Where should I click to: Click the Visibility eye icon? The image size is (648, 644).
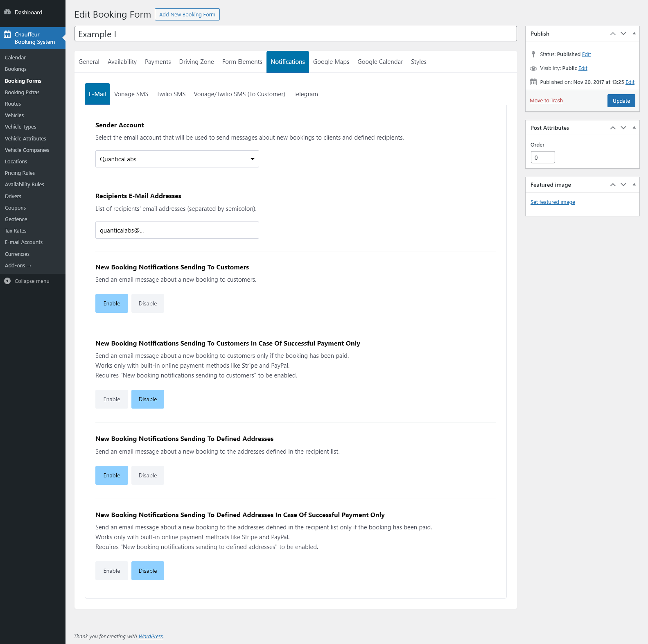pyautogui.click(x=533, y=68)
